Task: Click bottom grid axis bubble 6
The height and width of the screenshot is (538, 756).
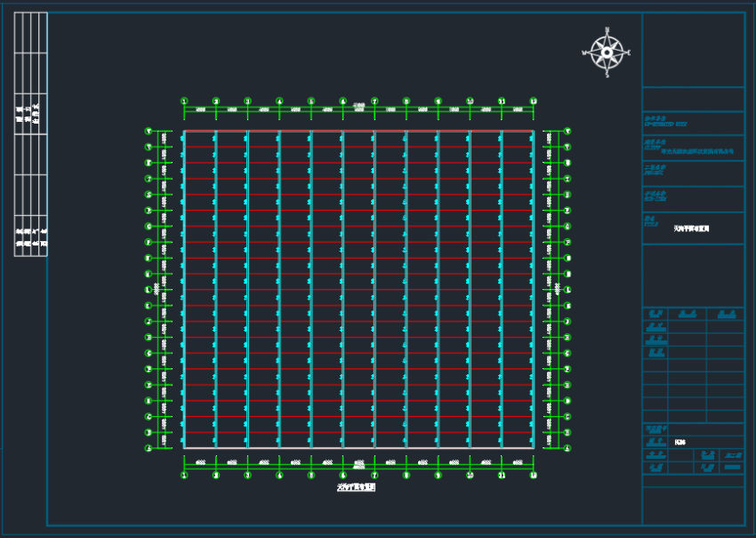Action: (342, 475)
